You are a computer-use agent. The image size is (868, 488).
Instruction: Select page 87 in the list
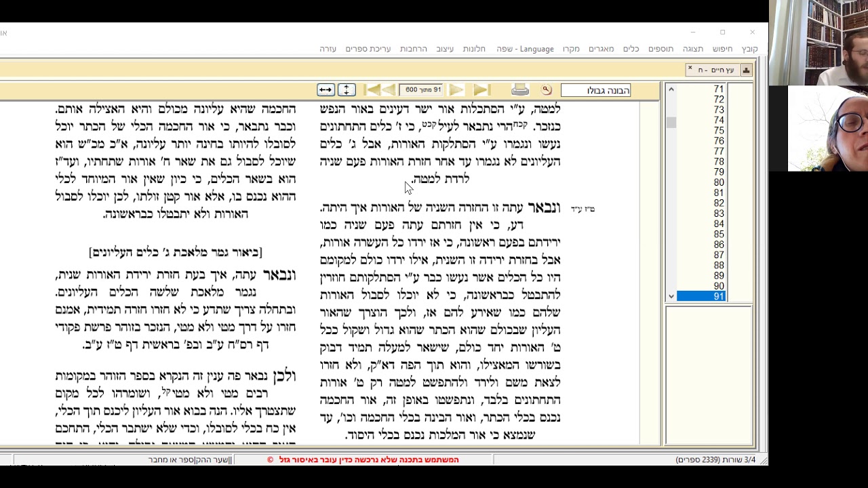[701, 255]
